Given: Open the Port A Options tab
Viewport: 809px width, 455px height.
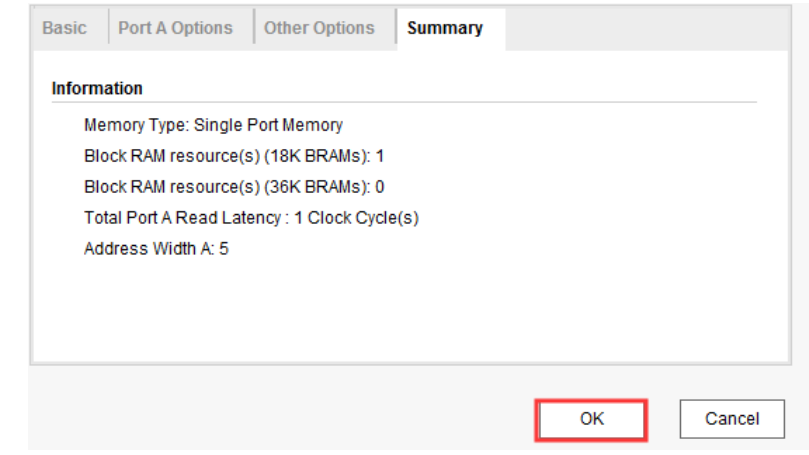Looking at the screenshot, I should click(x=175, y=28).
